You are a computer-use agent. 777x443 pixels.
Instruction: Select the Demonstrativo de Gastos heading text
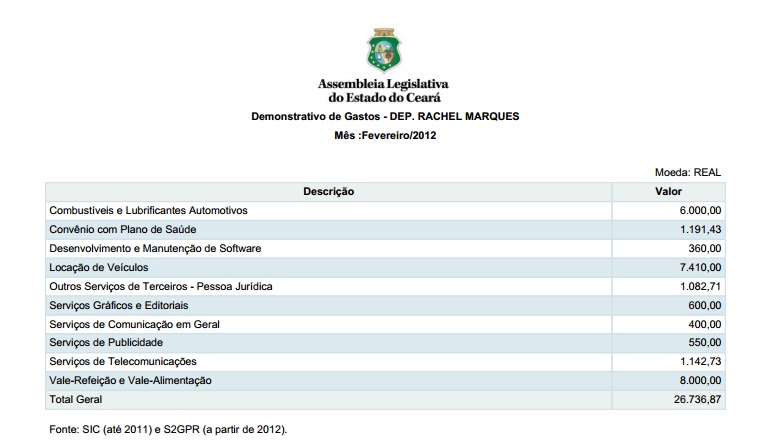385,117
